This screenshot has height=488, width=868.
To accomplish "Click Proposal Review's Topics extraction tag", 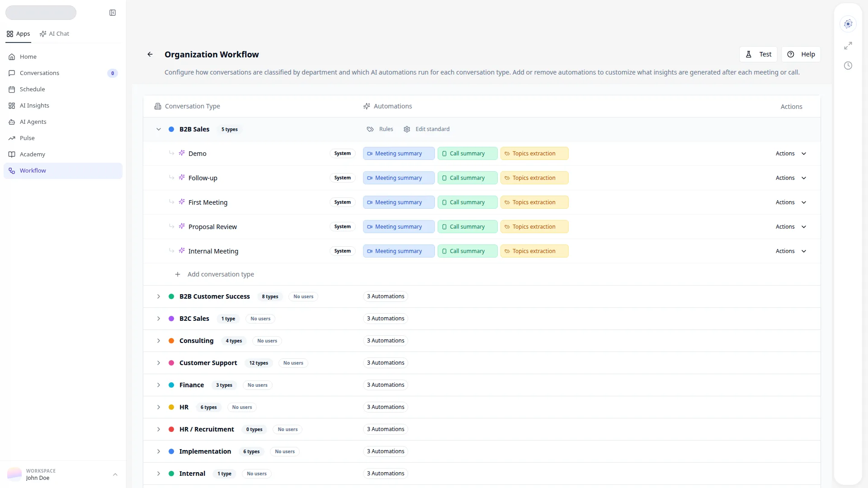I will pyautogui.click(x=534, y=227).
